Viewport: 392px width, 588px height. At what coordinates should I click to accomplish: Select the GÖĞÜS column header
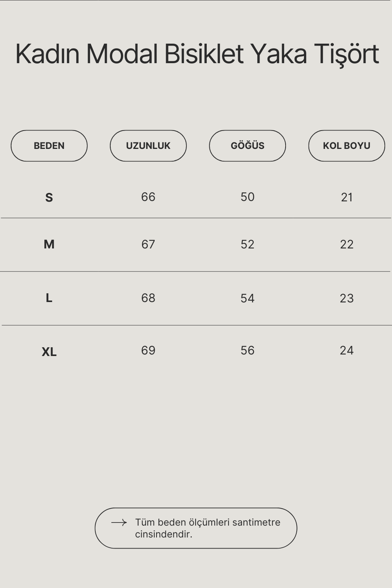pyautogui.click(x=247, y=146)
